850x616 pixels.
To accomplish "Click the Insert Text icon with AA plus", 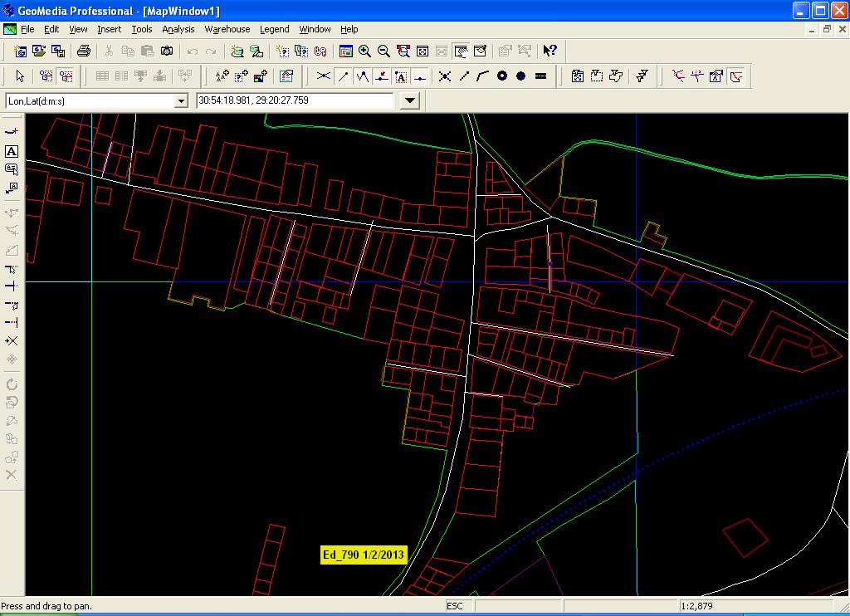I will pos(222,76).
